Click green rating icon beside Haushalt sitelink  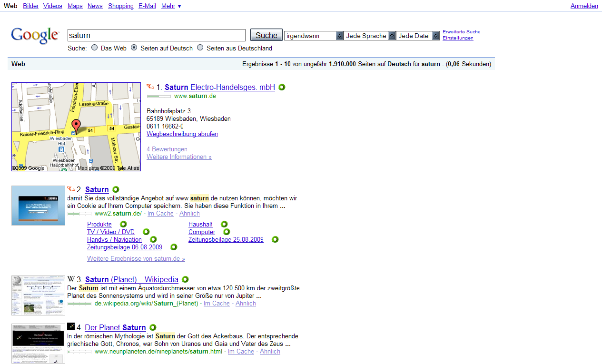(224, 224)
